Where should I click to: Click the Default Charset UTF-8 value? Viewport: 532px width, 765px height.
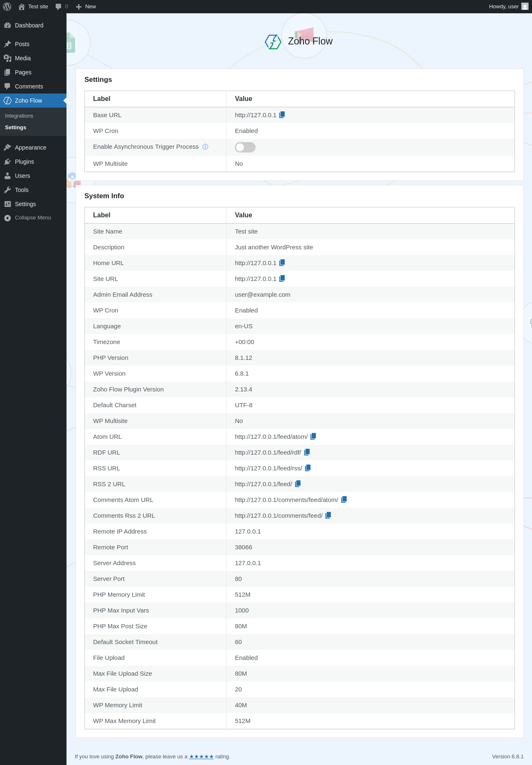[244, 405]
